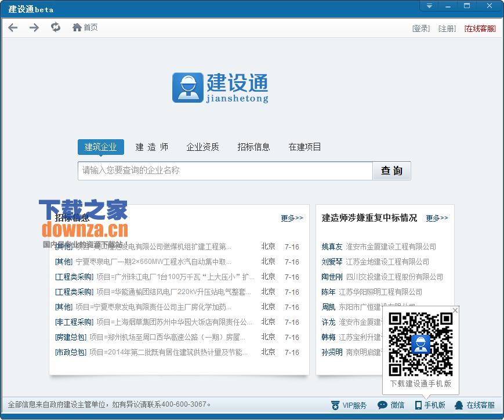Open builder 陶世刚 entry

[332, 277]
